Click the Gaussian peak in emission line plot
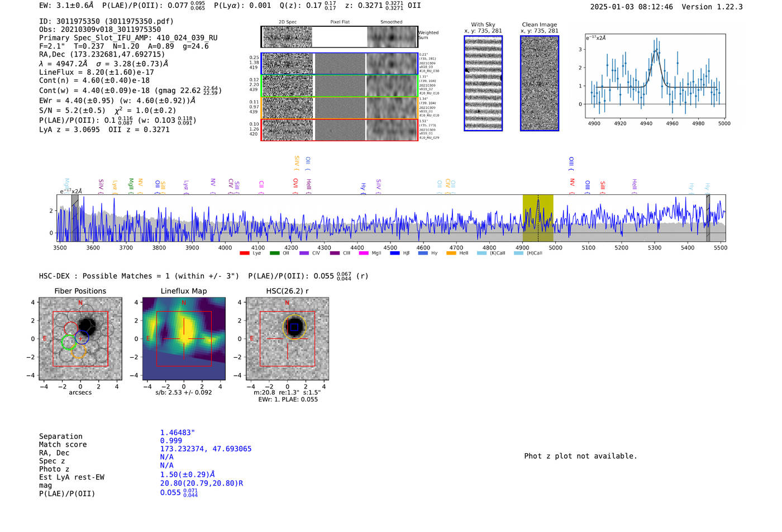This screenshot has width=782, height=532. [656, 51]
